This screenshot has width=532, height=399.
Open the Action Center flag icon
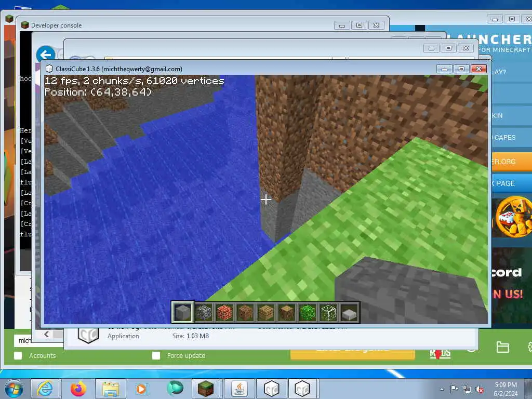(x=454, y=389)
